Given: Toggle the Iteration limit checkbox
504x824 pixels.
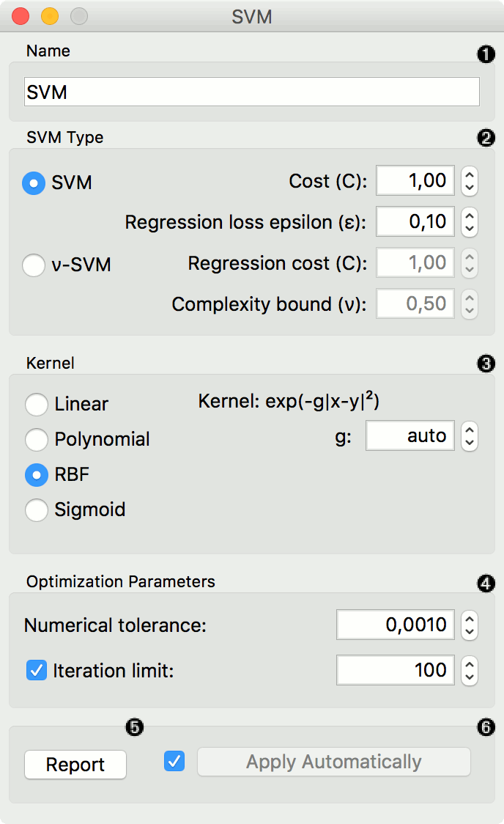Looking at the screenshot, I should (x=37, y=670).
